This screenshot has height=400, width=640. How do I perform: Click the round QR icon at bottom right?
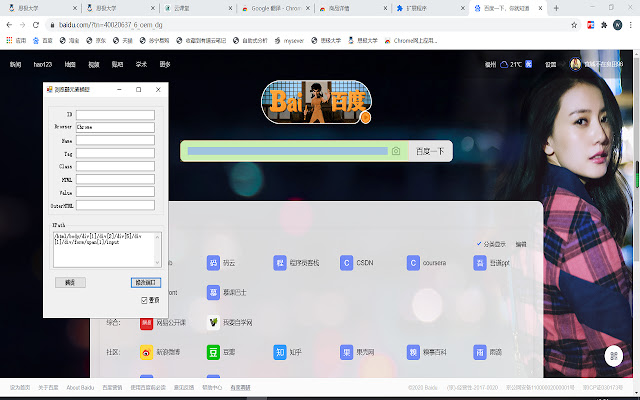coord(613,356)
